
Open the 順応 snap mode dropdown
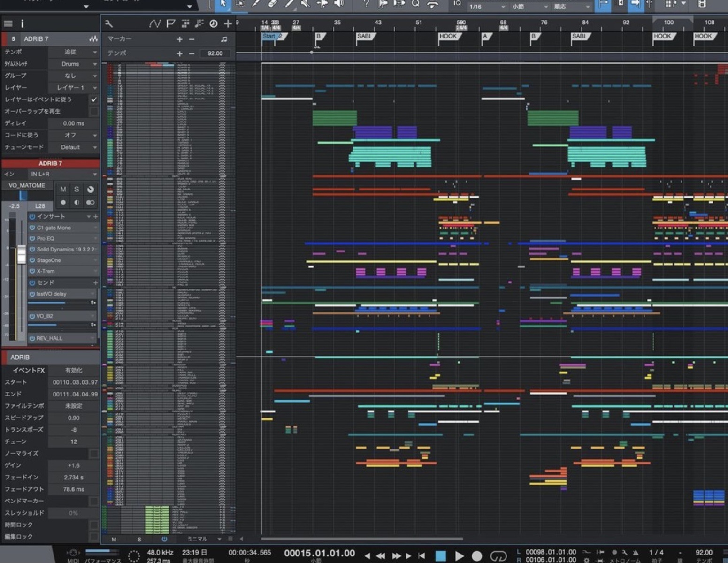tap(571, 7)
